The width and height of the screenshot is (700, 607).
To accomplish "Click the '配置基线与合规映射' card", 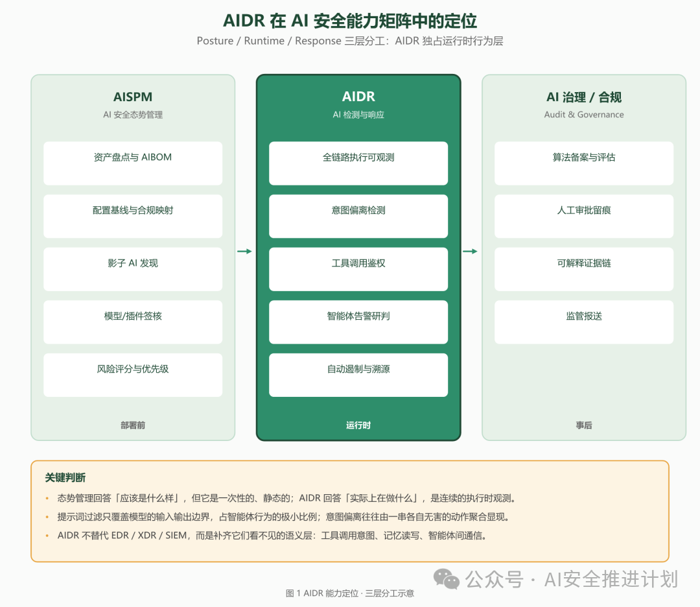I will 133,216.
